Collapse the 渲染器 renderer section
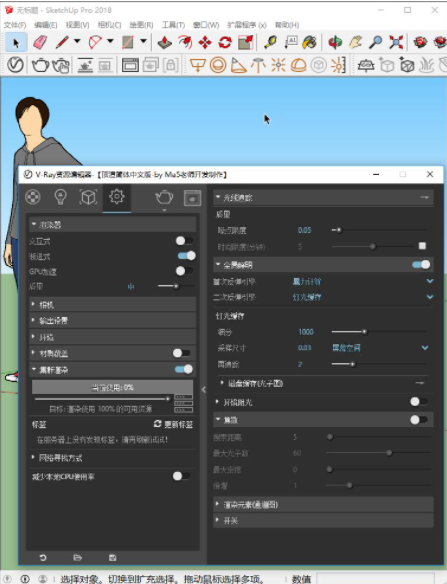Image resolution: width=447 pixels, height=584 pixels. coord(112,224)
